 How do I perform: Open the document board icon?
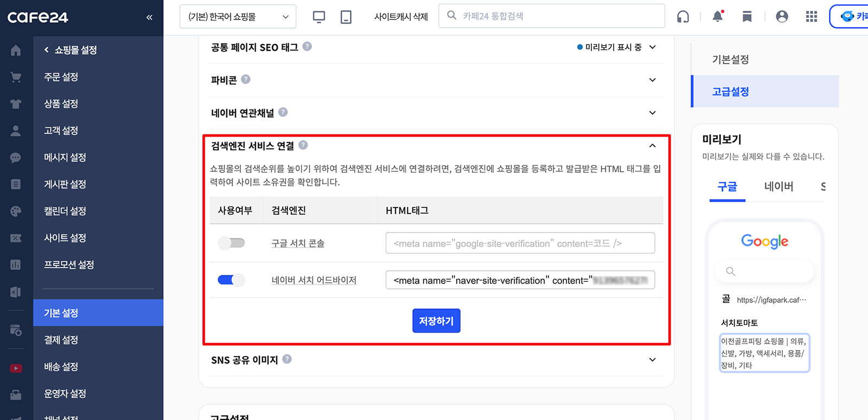click(16, 184)
